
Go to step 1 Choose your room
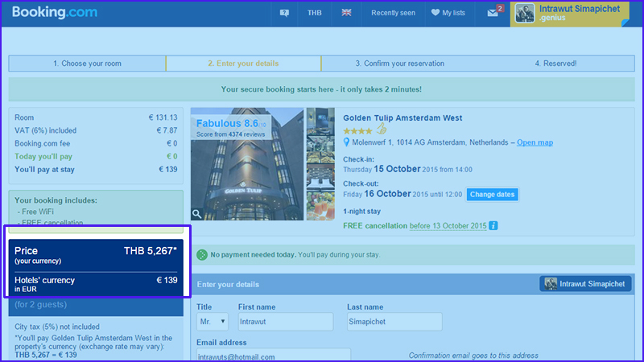coord(87,64)
